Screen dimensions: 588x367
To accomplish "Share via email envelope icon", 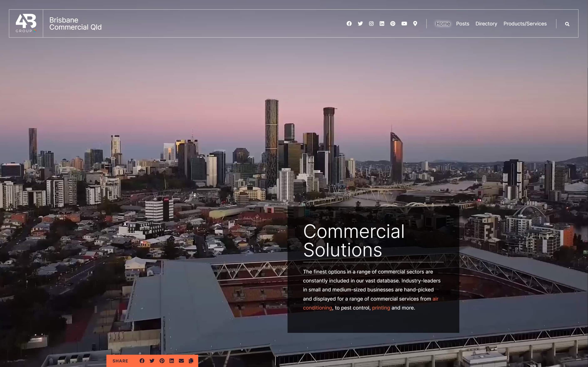I will coord(181,361).
